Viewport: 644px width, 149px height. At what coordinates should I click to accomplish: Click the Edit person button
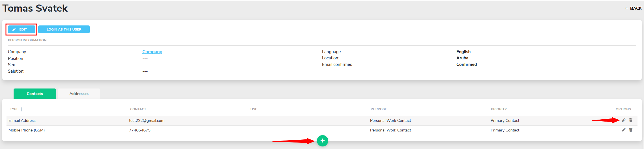point(22,29)
